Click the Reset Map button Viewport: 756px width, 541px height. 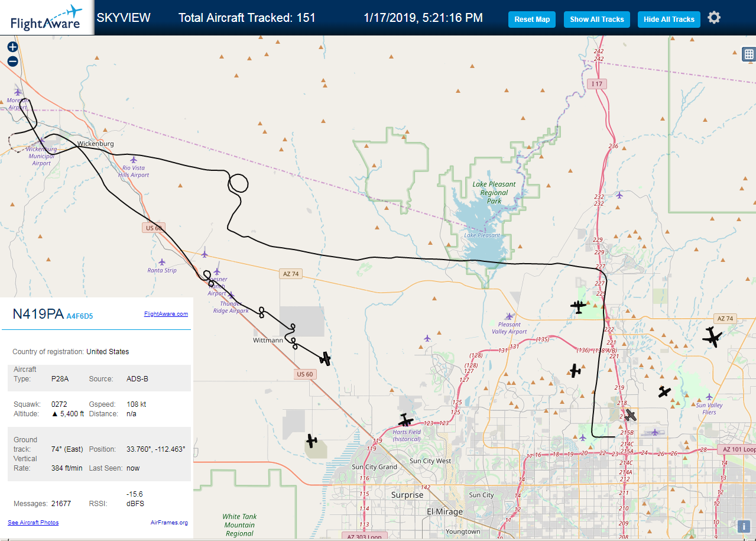click(532, 20)
